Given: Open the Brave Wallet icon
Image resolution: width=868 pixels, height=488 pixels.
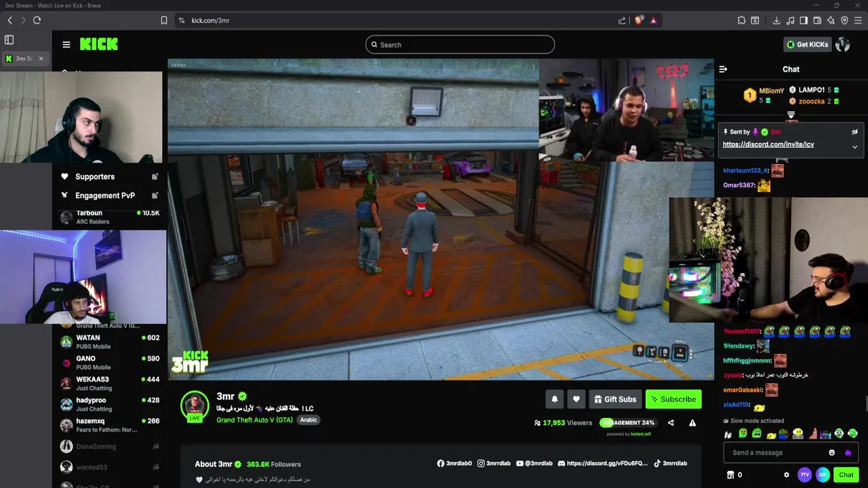Looking at the screenshot, I should tap(817, 20).
